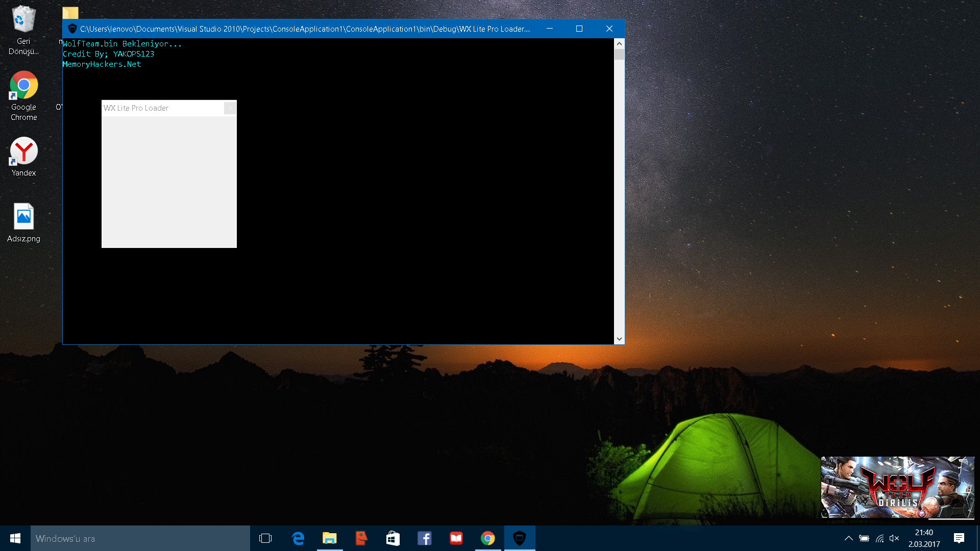Click the 'Credit By; YAKOPS123' console line
The width and height of the screenshot is (980, 551).
pos(108,54)
